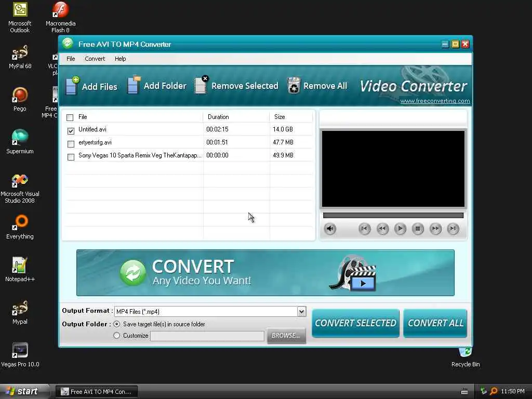Select the Notepad++ desktop icon

(x=20, y=270)
